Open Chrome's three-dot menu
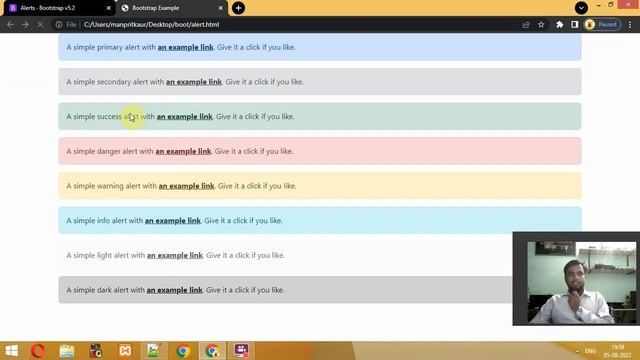 click(x=630, y=24)
